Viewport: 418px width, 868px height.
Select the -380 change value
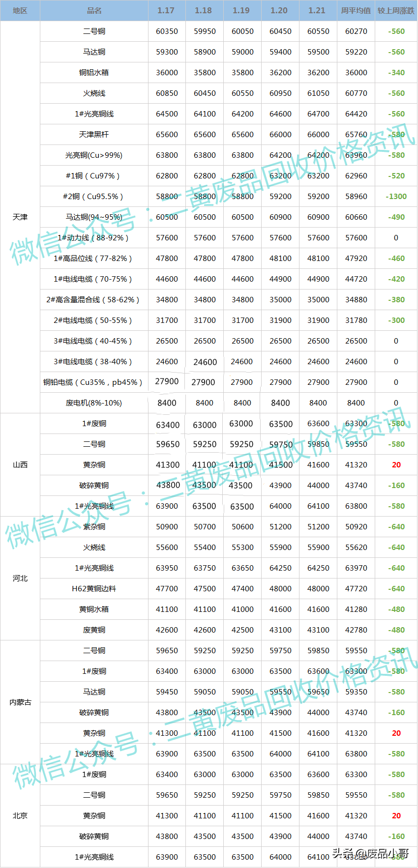click(x=396, y=299)
